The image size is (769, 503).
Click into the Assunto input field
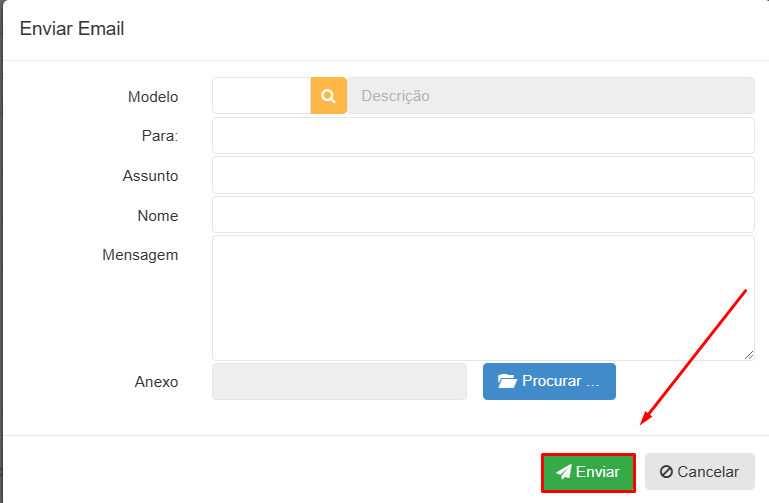tap(483, 175)
